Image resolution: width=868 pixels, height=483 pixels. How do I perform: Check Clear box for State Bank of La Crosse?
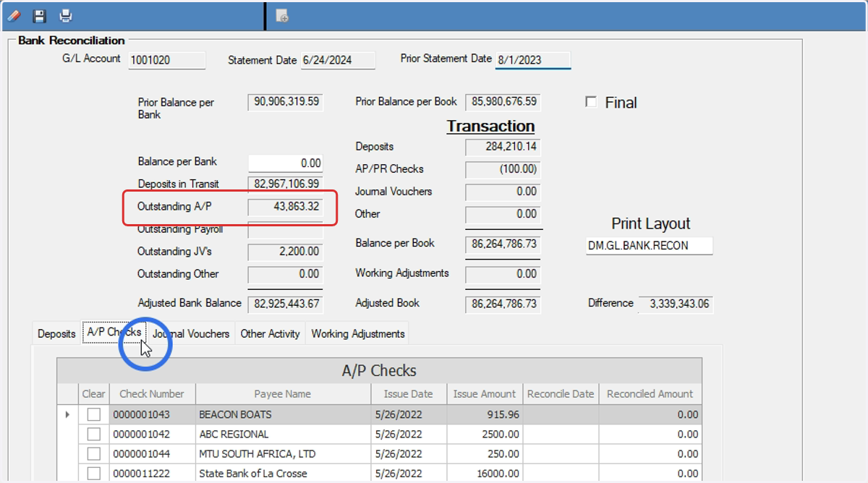[94, 473]
